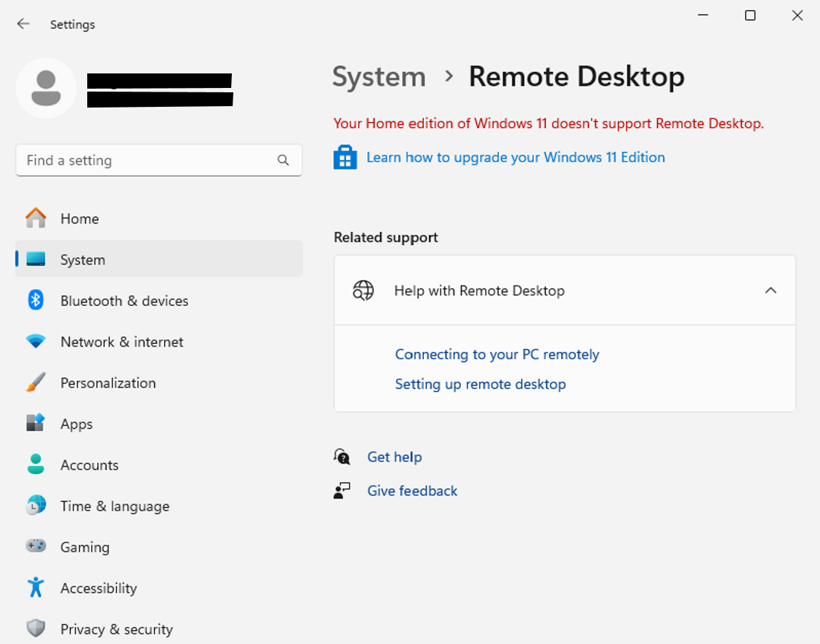Click the back arrow in Settings
The width and height of the screenshot is (820, 644).
coord(23,24)
